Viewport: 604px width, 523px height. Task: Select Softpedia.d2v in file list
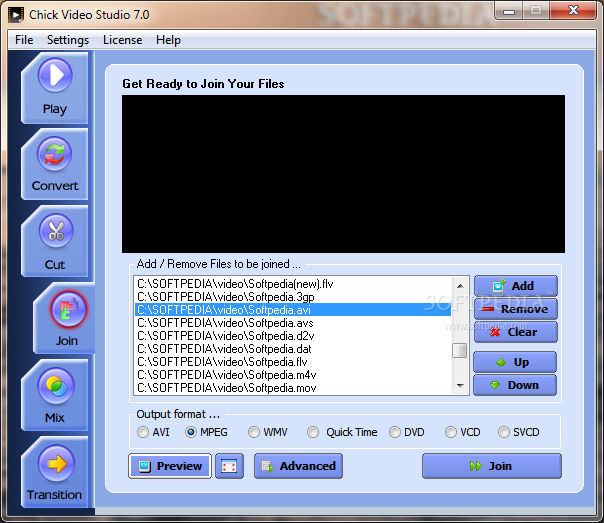click(x=293, y=336)
